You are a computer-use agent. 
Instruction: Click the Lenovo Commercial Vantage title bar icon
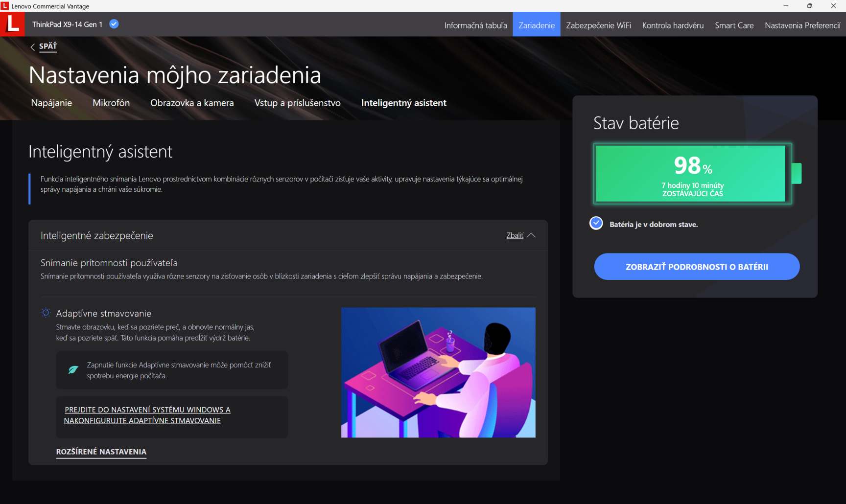point(5,6)
